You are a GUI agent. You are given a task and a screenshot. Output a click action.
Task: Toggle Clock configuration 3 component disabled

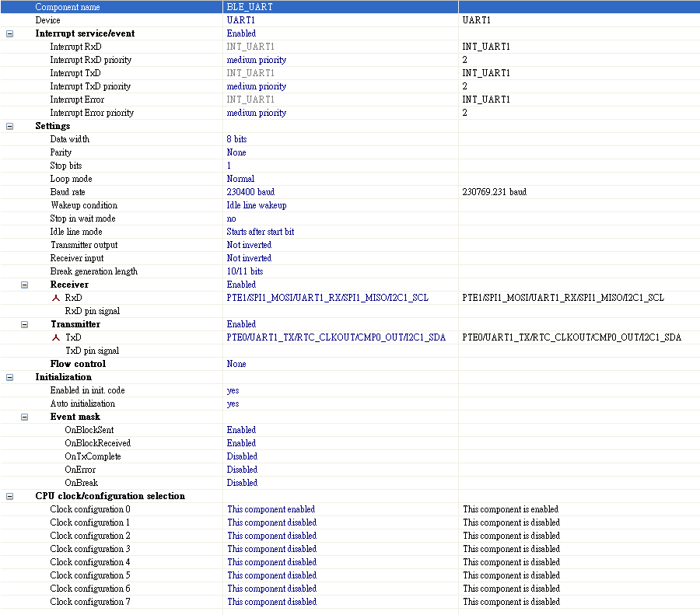(x=272, y=549)
